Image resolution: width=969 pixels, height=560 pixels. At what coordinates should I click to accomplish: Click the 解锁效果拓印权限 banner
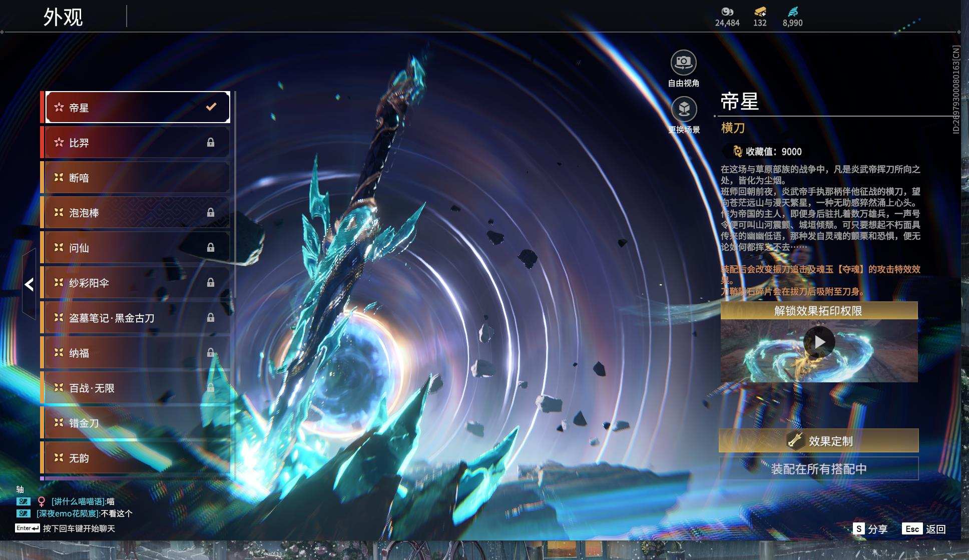[819, 311]
